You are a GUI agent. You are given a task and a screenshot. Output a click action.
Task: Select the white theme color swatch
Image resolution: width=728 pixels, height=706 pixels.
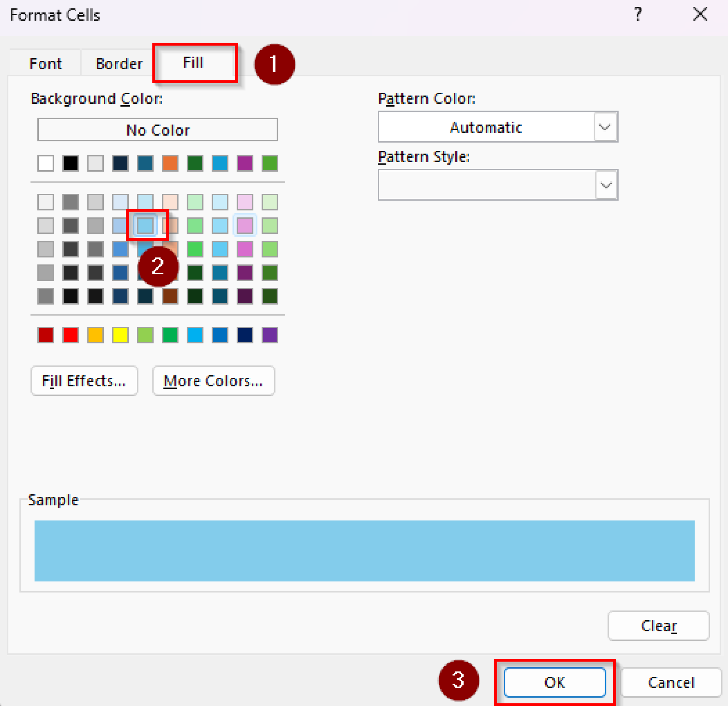pyautogui.click(x=45, y=164)
